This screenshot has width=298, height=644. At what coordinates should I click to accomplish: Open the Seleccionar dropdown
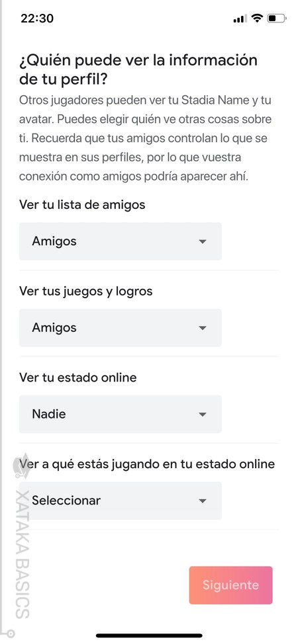coord(120,501)
